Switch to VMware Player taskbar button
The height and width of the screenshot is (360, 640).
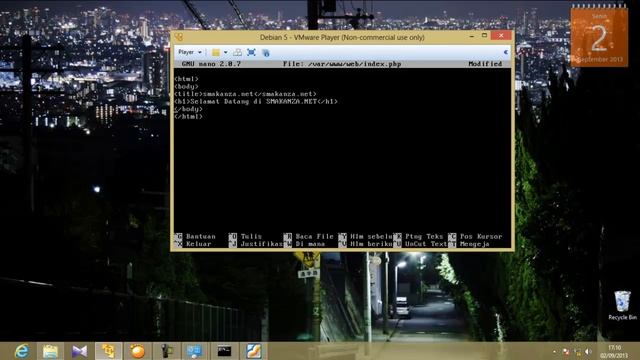click(108, 351)
